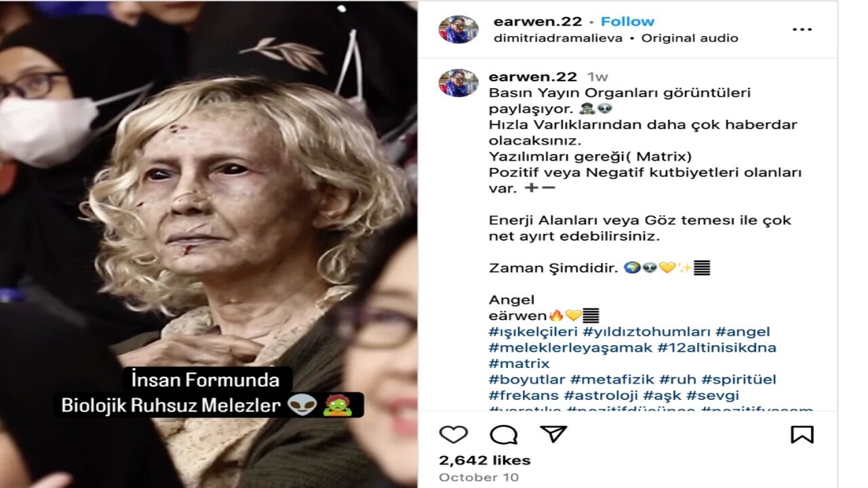Open earwen.22 profile picture in header

(x=458, y=29)
